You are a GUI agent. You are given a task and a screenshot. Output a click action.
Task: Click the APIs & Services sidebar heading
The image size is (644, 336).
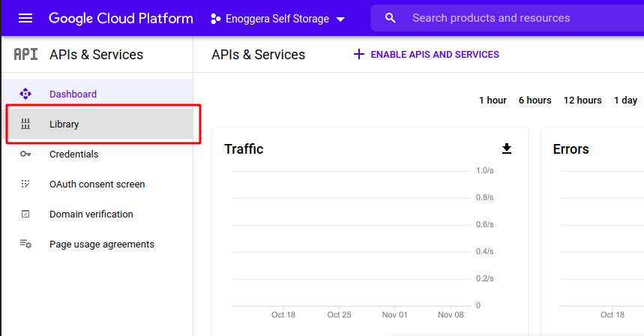click(96, 55)
